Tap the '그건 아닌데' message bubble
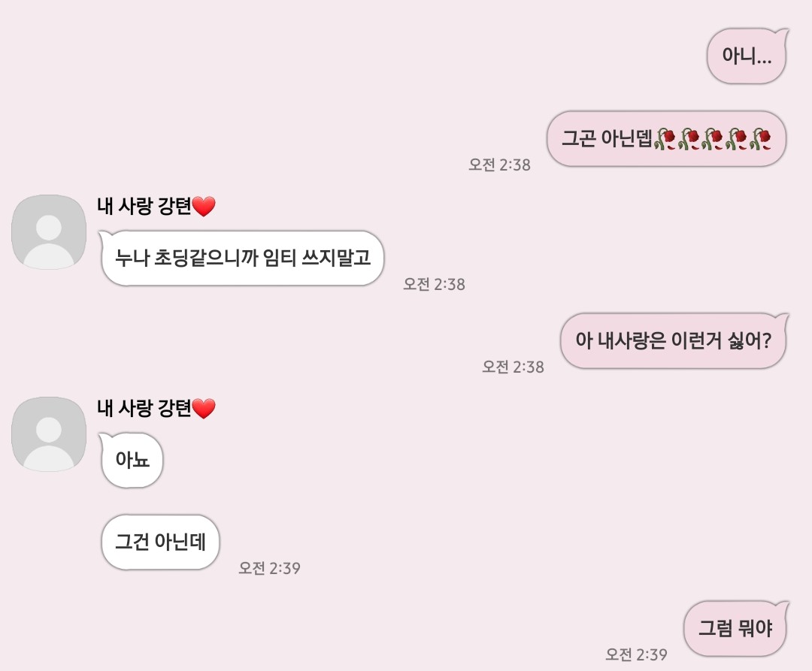 [x=161, y=543]
